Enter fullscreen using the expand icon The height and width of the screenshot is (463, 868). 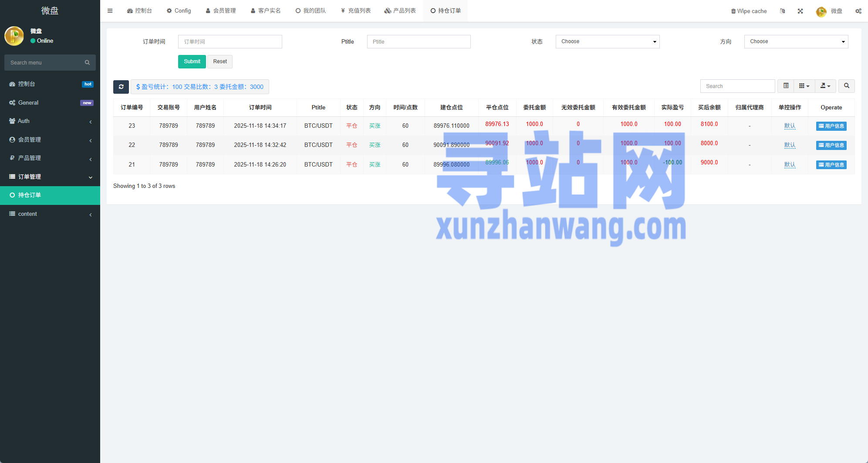click(x=800, y=11)
